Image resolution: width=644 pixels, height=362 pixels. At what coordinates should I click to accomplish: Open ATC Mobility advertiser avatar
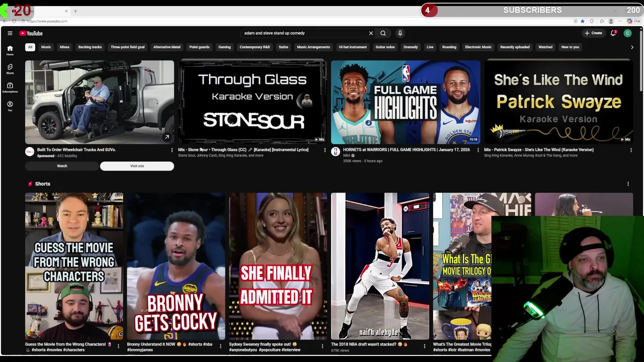click(30, 152)
